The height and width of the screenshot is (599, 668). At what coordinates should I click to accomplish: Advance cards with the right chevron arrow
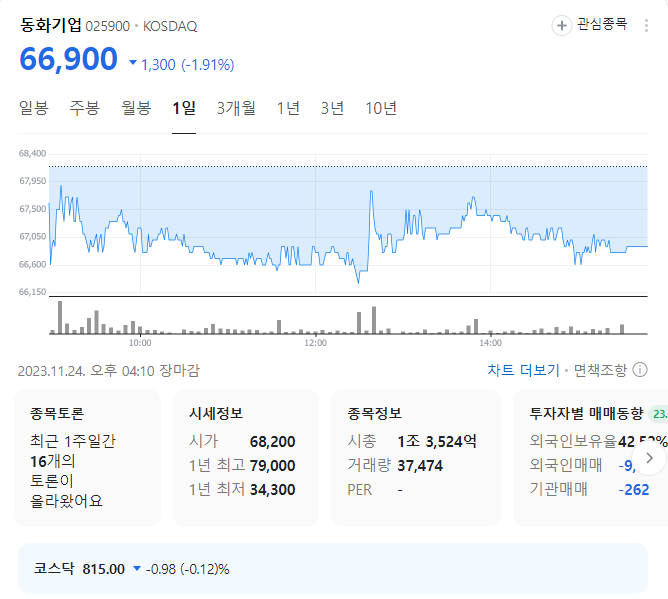(649, 458)
